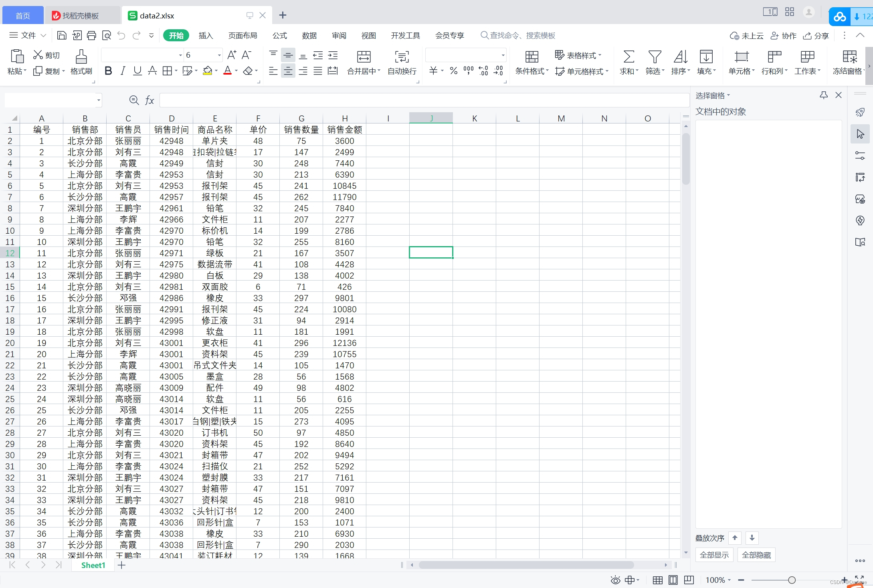This screenshot has height=588, width=873.
Task: Open the font size dropdown
Action: 219,55
